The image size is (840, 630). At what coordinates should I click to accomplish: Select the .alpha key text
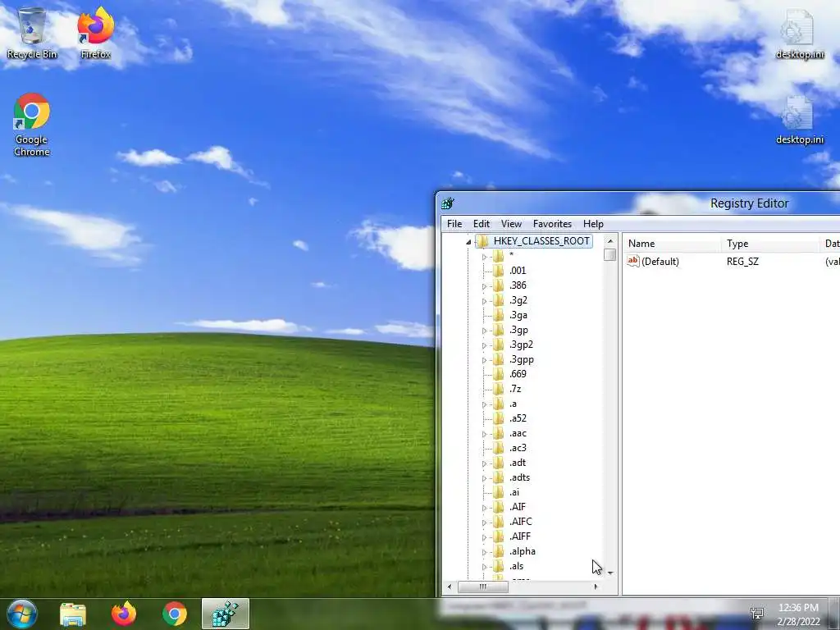[x=523, y=551]
